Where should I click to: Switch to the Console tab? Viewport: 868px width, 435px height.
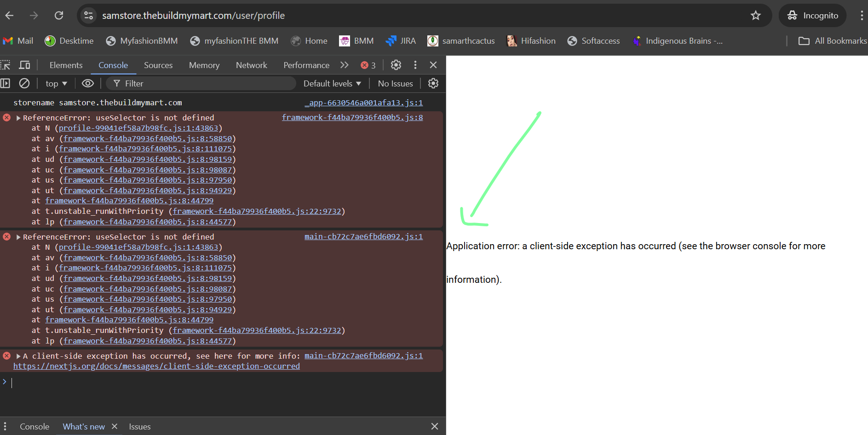tap(113, 65)
